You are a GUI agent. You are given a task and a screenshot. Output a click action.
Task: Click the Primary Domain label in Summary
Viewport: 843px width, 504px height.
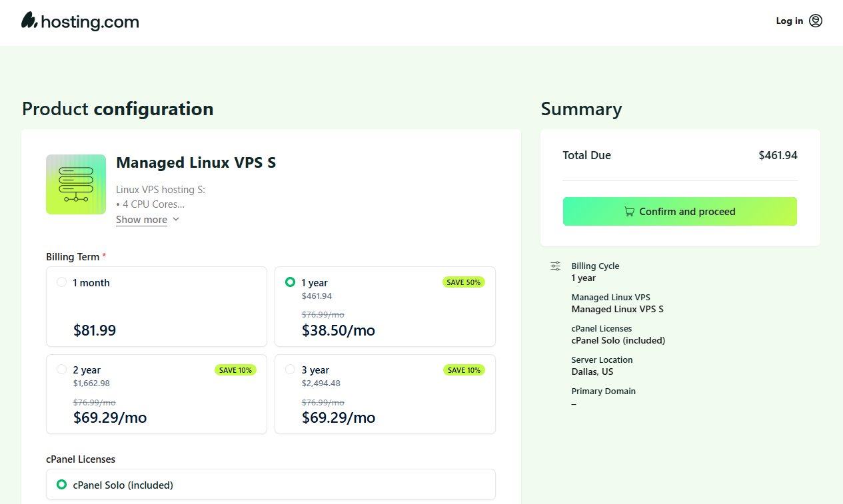604,391
